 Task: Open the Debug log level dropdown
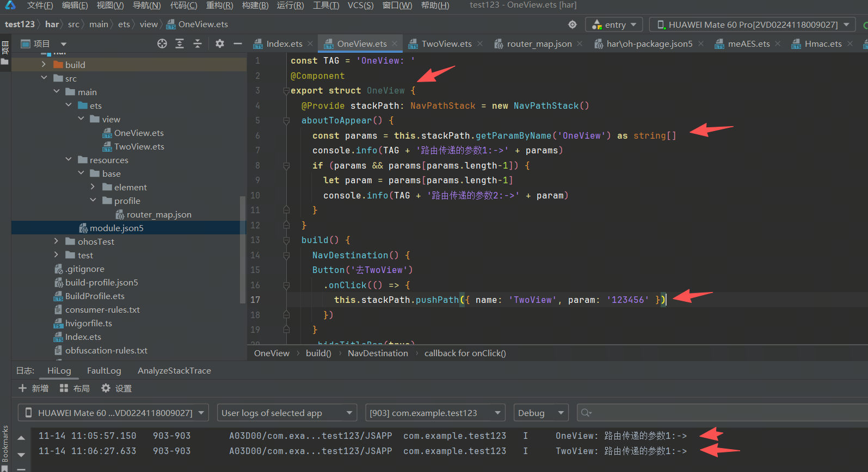tap(540, 413)
